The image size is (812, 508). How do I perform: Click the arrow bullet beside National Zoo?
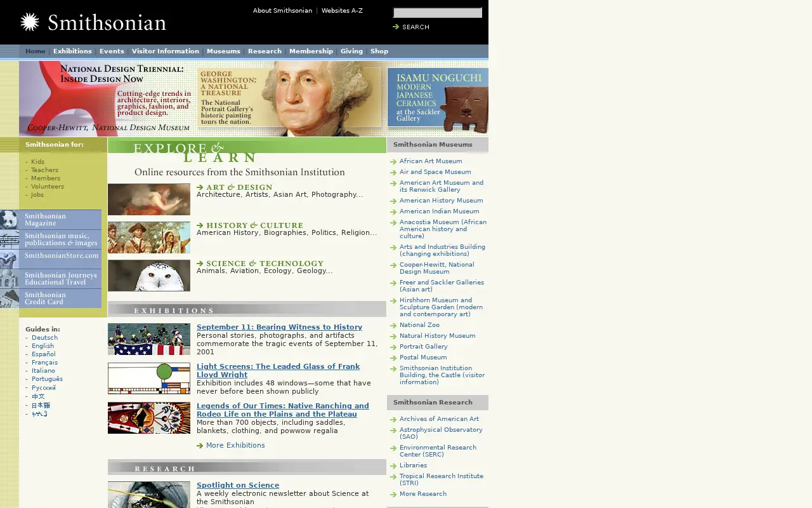pyautogui.click(x=393, y=326)
